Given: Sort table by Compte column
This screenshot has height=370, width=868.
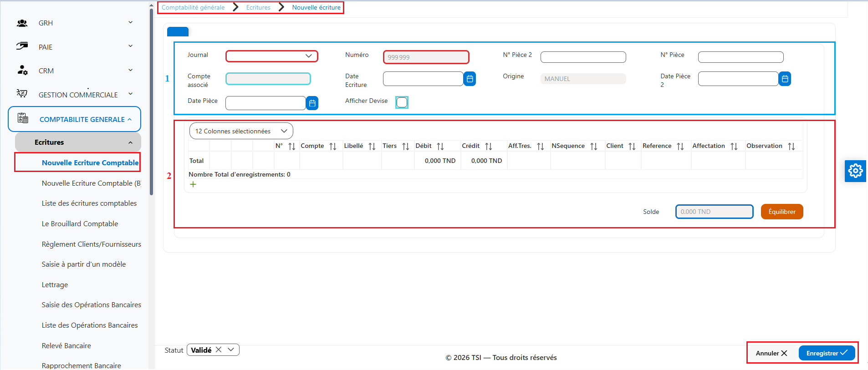Looking at the screenshot, I should pos(333,147).
